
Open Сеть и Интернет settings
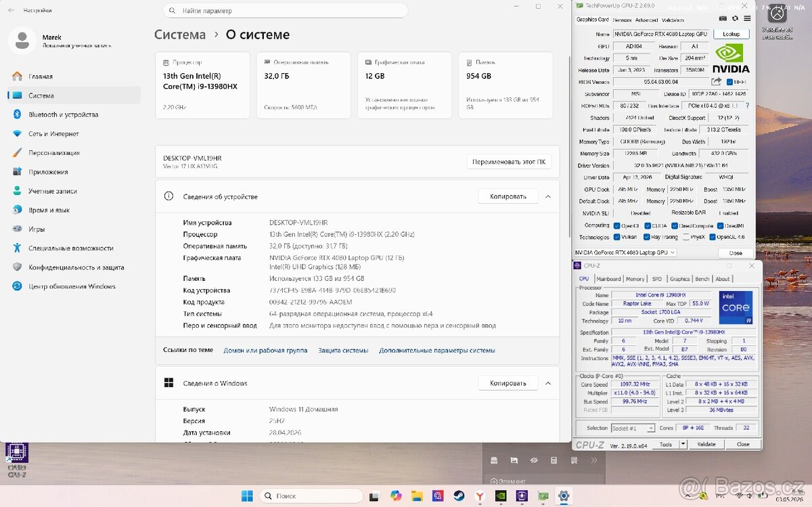pyautogui.click(x=73, y=134)
